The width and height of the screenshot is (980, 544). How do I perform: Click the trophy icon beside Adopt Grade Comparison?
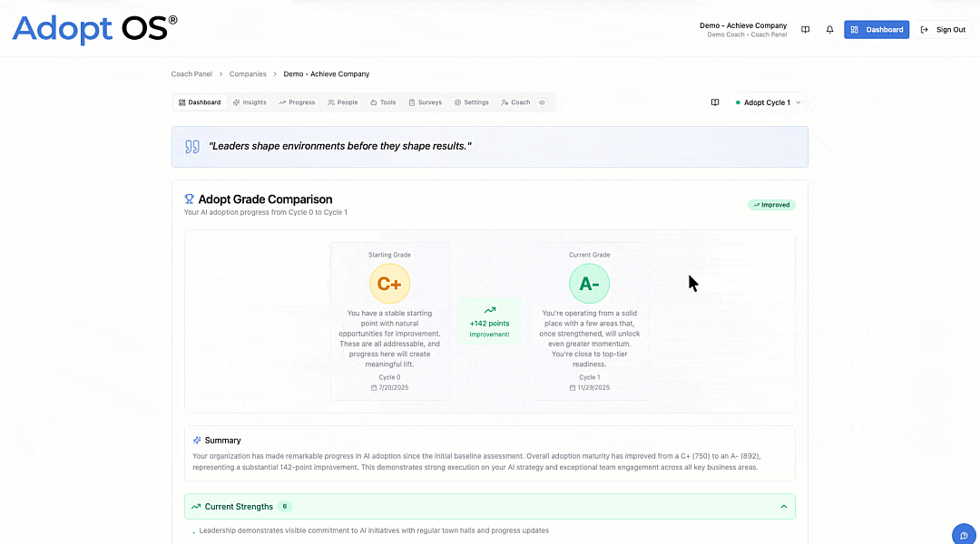click(190, 199)
